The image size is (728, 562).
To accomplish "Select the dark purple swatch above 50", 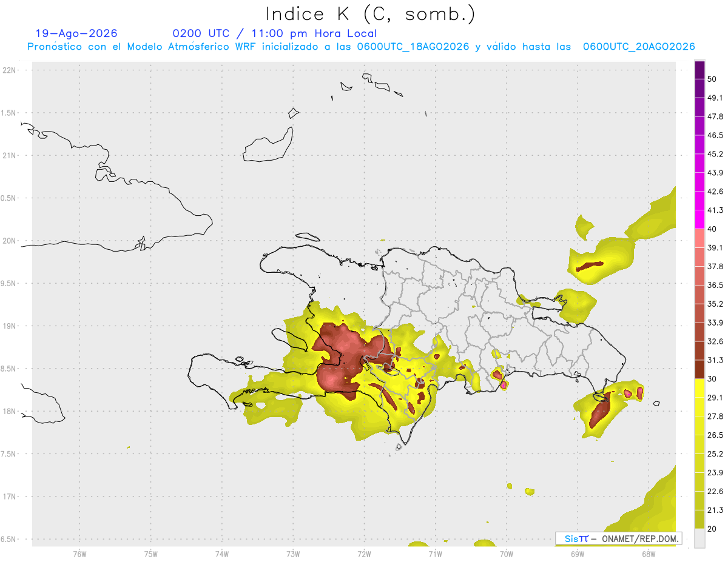I will (700, 70).
